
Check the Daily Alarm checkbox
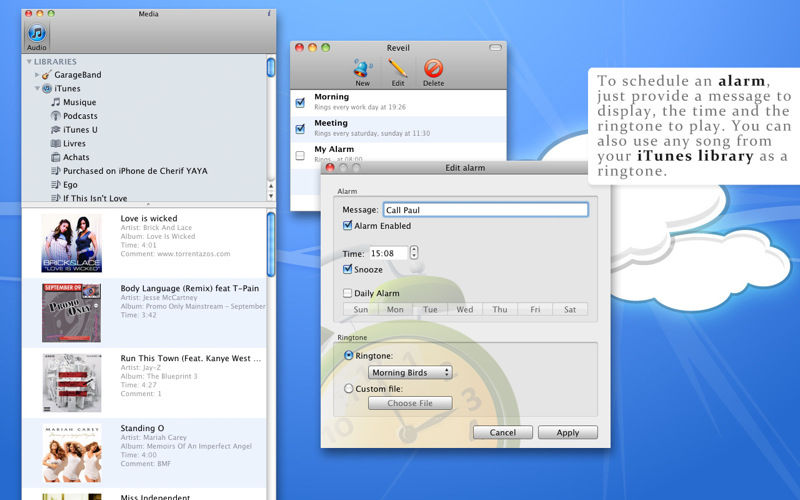[x=347, y=293]
